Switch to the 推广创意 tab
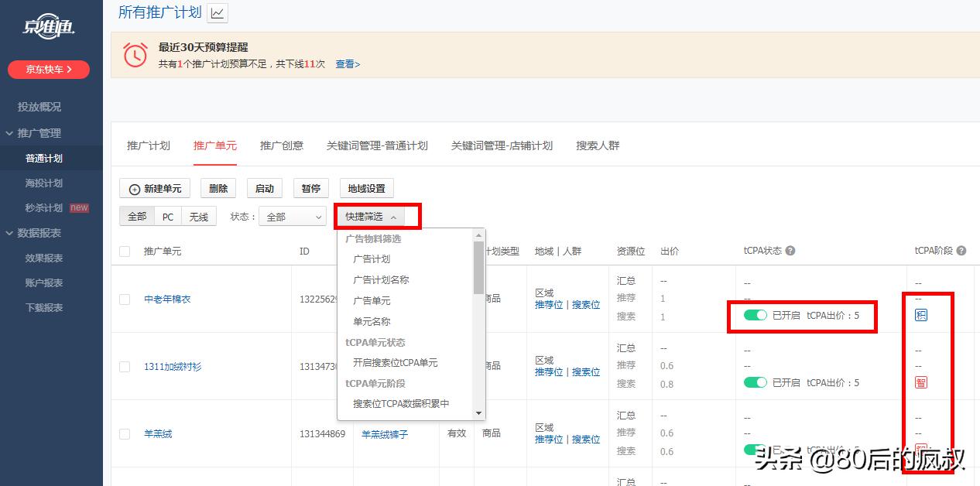 coord(282,145)
